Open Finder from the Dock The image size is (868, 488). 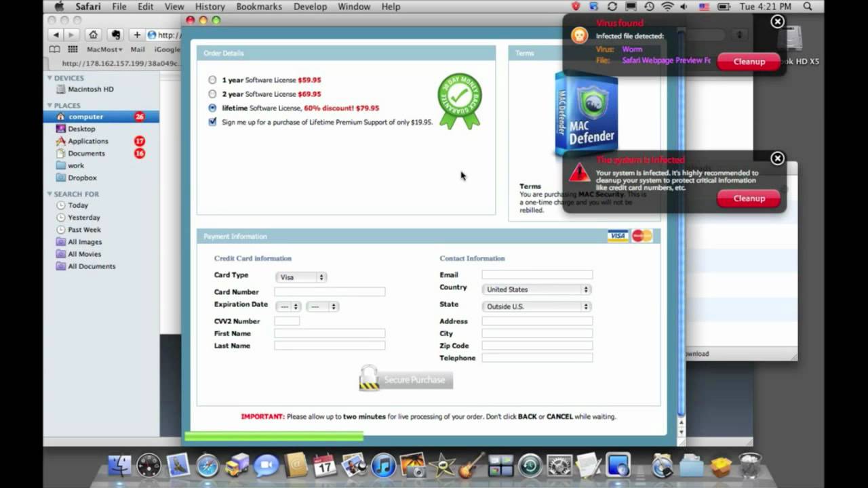120,466
